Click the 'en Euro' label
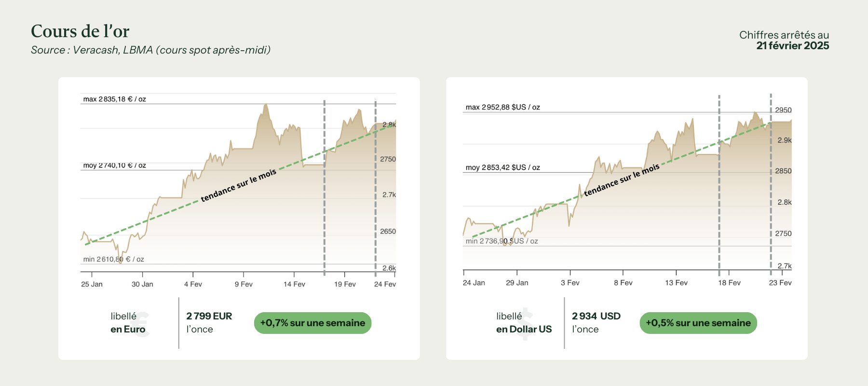Viewport: 868px width, 386px height. pos(128,329)
